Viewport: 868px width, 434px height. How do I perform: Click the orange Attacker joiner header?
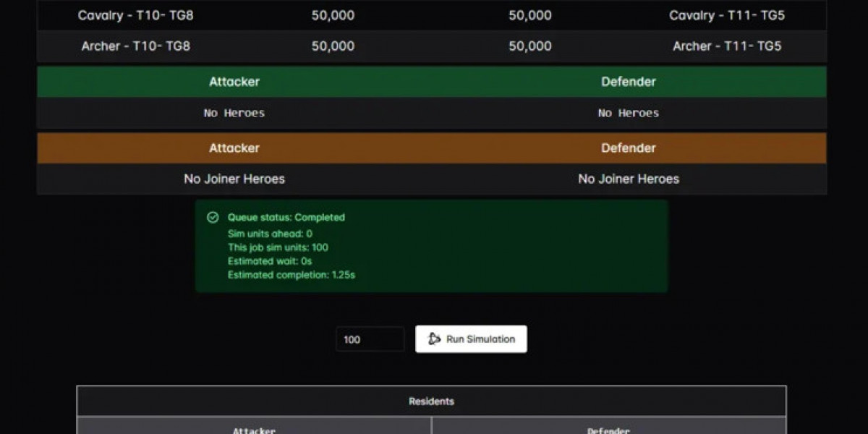pyautogui.click(x=234, y=148)
